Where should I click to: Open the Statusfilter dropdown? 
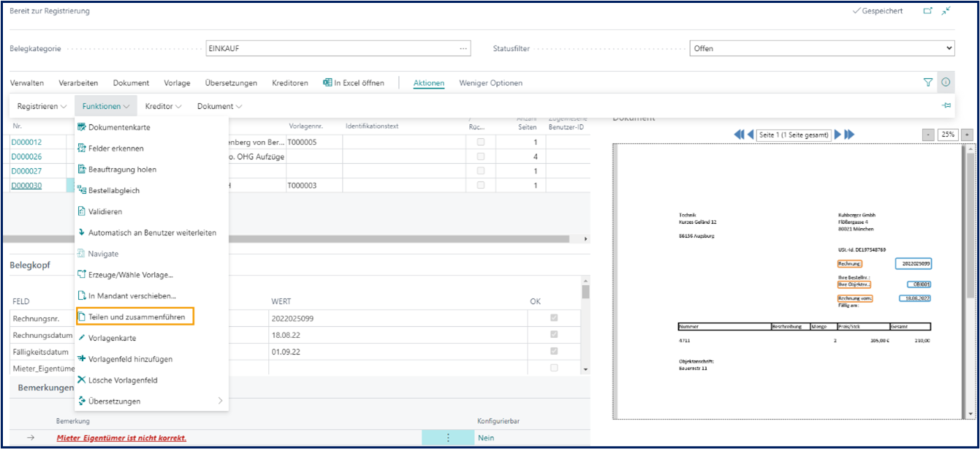[821, 48]
